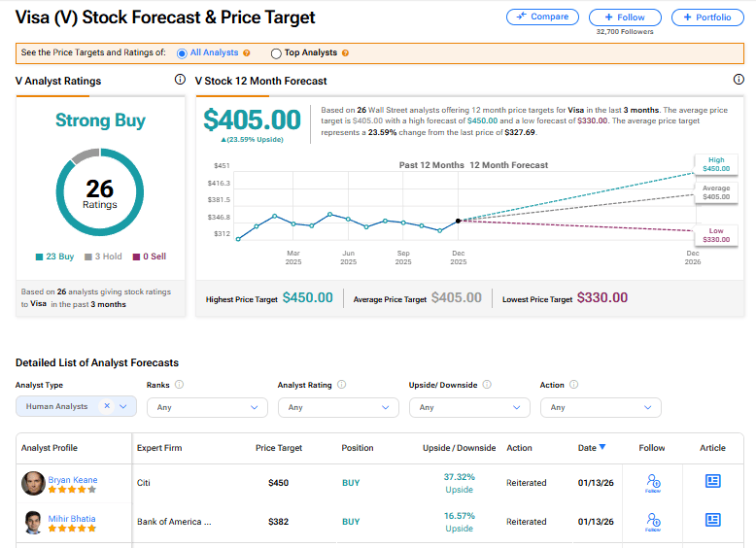Click the info icon beside Ranks

pos(180,384)
